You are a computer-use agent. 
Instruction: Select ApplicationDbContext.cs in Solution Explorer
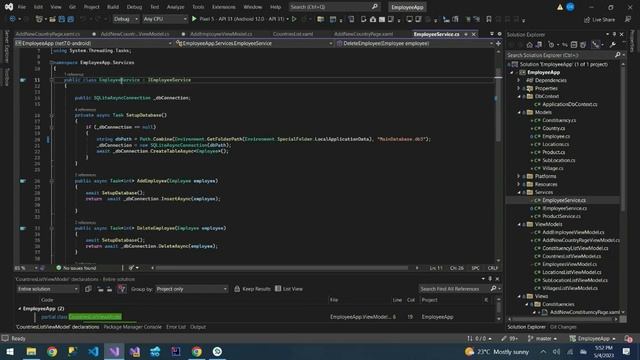pos(569,104)
